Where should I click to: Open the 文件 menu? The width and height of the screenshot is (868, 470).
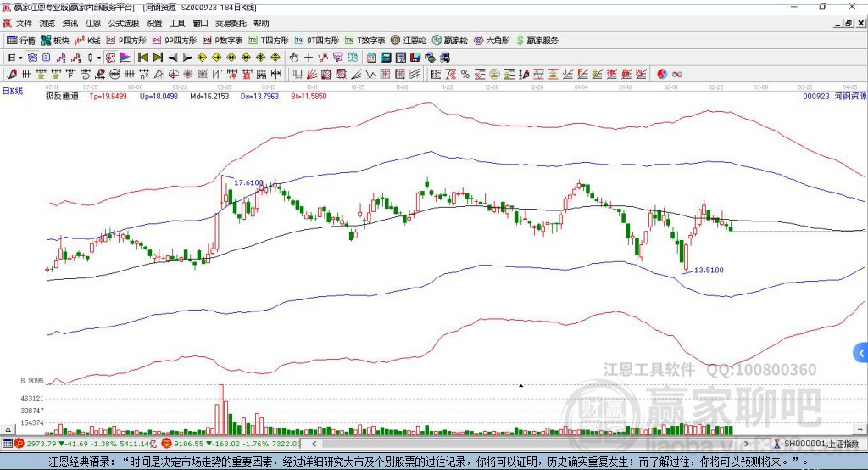tap(25, 23)
